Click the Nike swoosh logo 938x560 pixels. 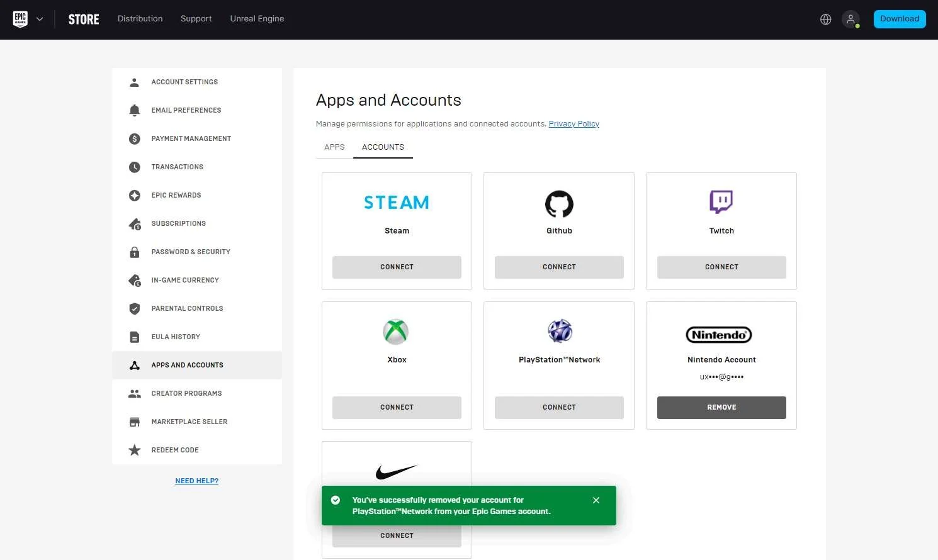click(x=397, y=472)
